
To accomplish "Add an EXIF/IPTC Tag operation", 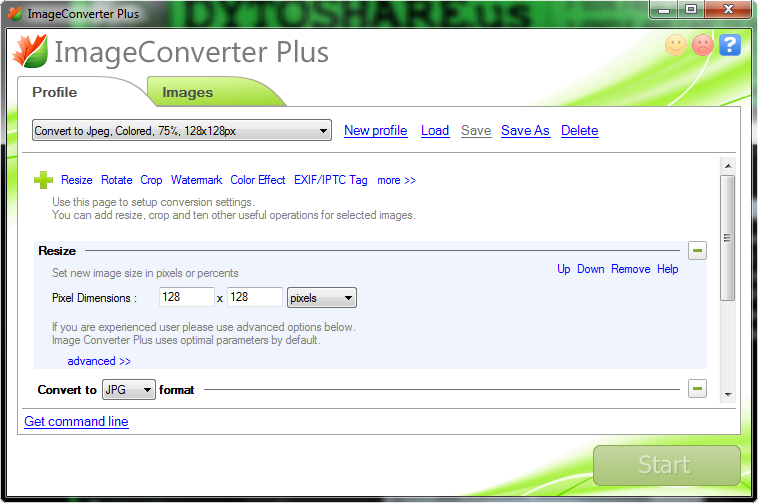I will 331,180.
